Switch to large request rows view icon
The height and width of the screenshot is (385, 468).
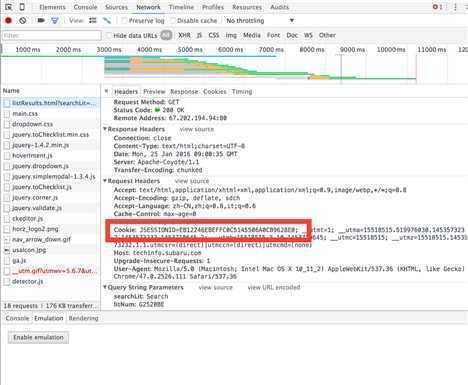pyautogui.click(x=93, y=21)
